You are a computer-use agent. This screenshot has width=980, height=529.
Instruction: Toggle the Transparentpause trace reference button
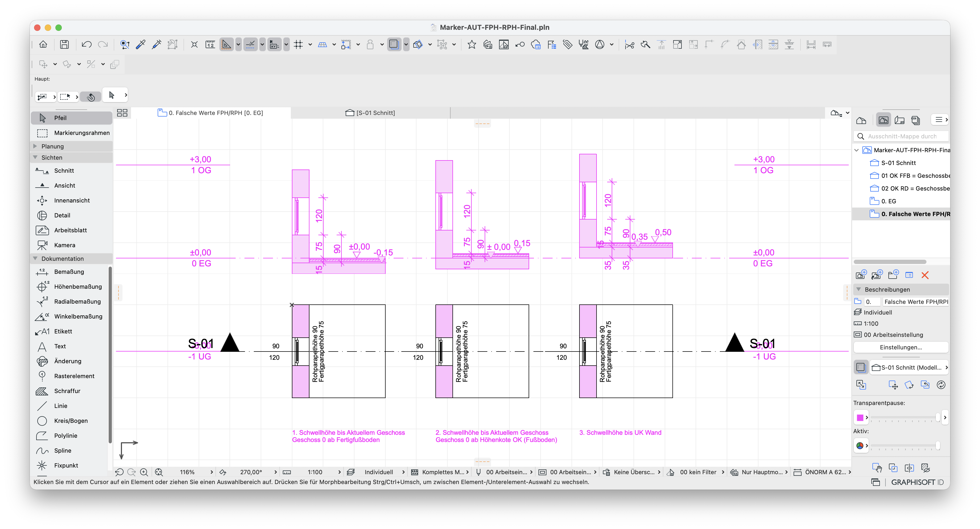click(x=861, y=367)
